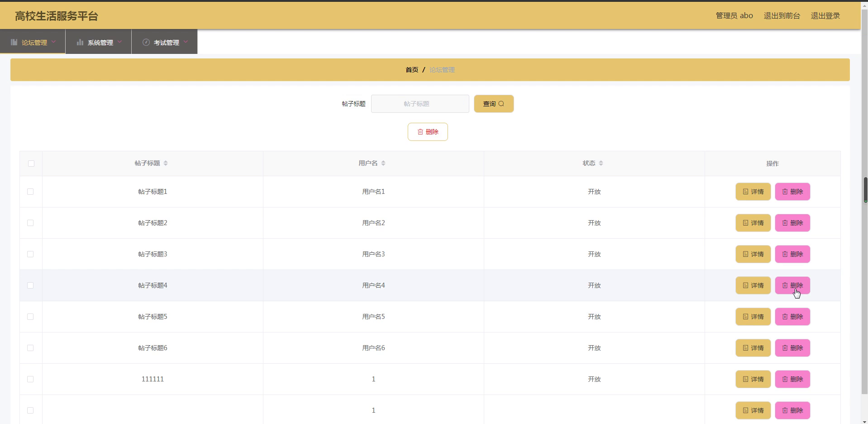868x424 pixels.
Task: Open 详情 for 帖子标题2
Action: tap(753, 223)
